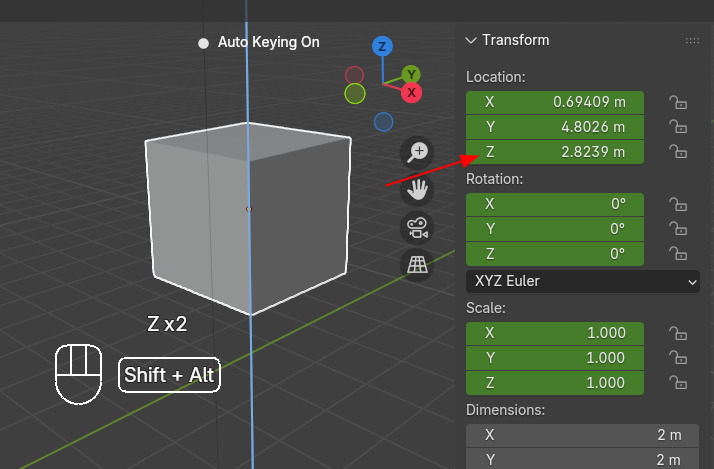Lock Rotation Y value
The width and height of the screenshot is (714, 469).
click(678, 229)
